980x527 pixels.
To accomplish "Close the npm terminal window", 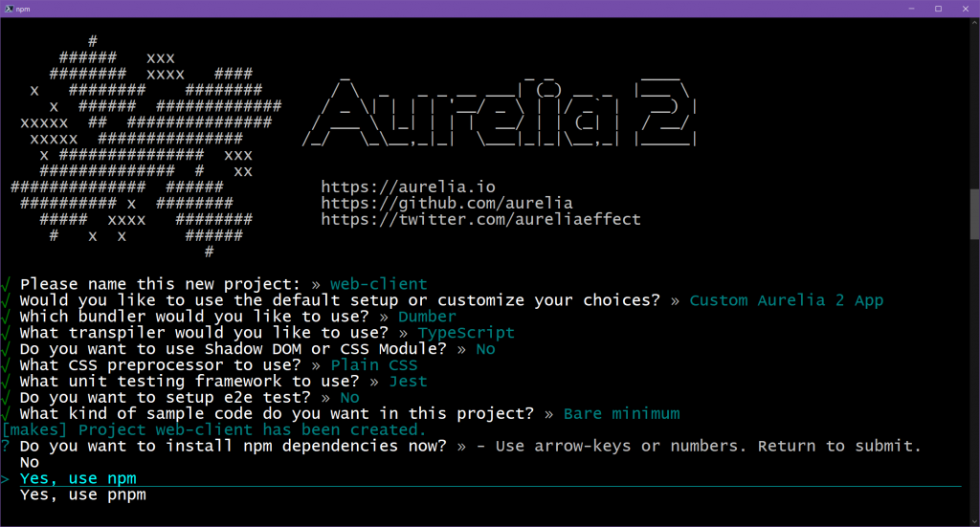I will click(x=966, y=9).
